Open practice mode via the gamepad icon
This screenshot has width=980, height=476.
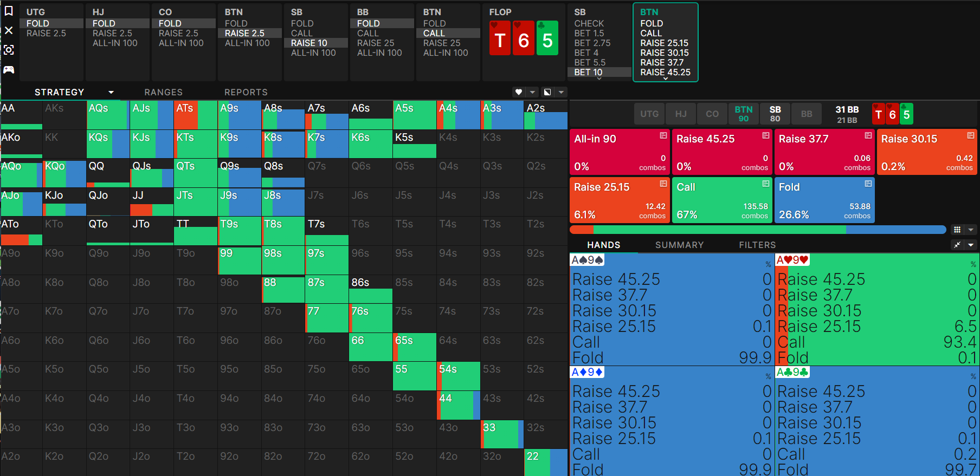coord(9,69)
